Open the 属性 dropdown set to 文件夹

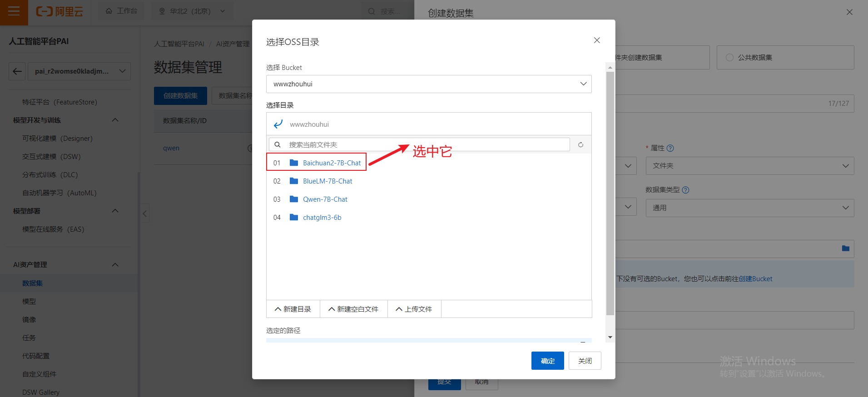tap(749, 166)
